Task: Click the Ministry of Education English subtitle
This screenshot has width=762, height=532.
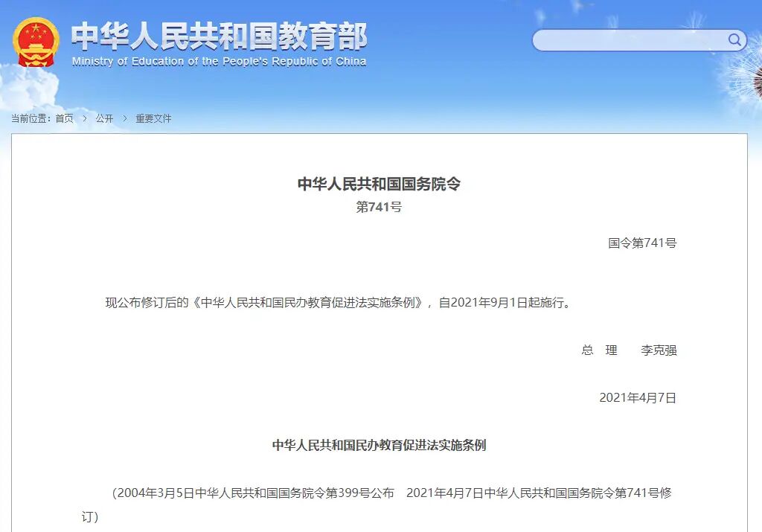Action: 220,62
